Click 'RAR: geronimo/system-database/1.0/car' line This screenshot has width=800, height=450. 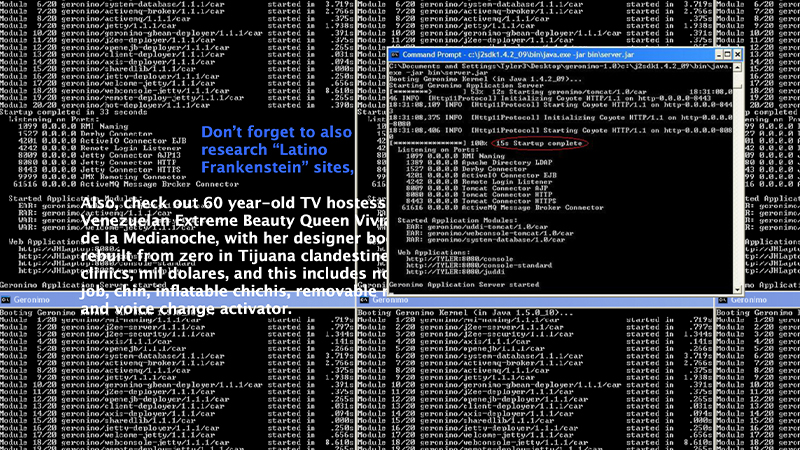click(486, 240)
